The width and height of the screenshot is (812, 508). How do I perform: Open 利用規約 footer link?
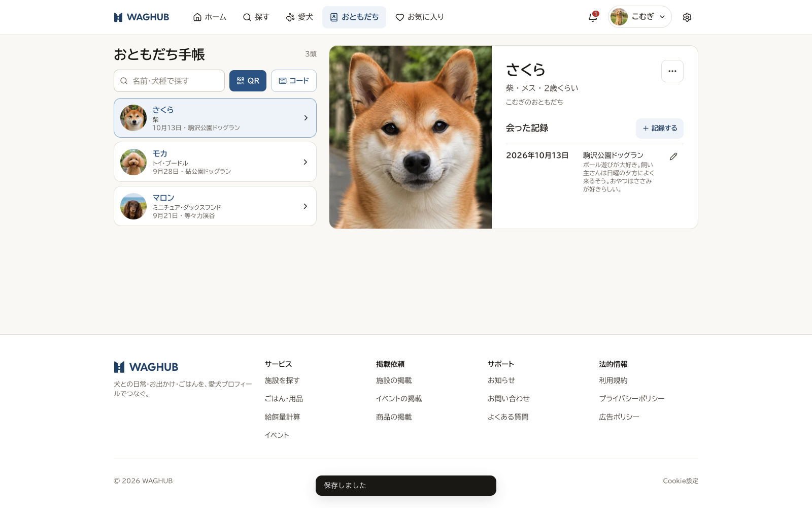point(613,380)
